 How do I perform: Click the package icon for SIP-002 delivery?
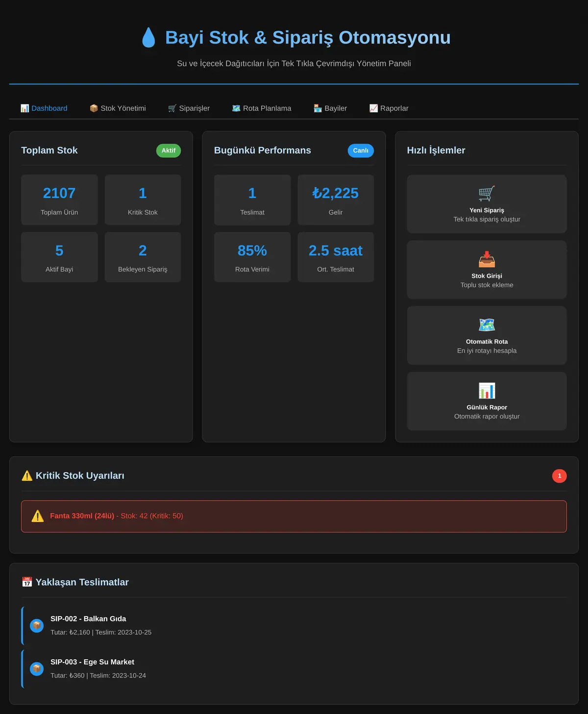pyautogui.click(x=37, y=626)
